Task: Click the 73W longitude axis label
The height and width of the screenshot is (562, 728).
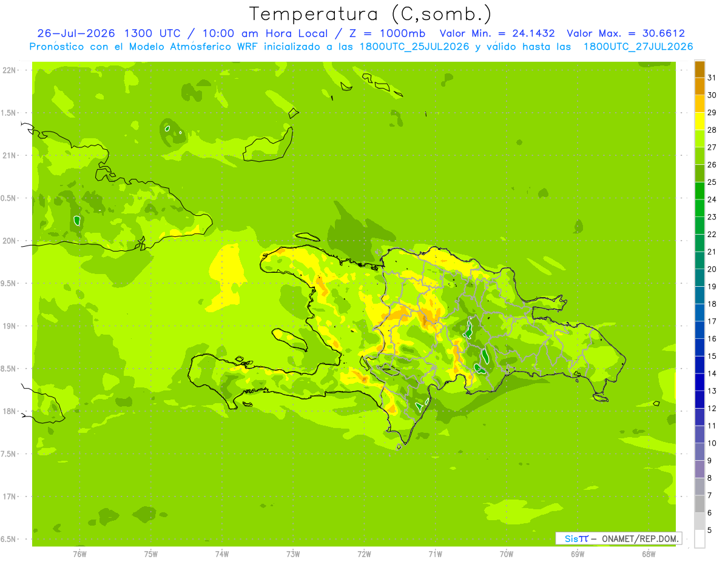Action: 293,554
